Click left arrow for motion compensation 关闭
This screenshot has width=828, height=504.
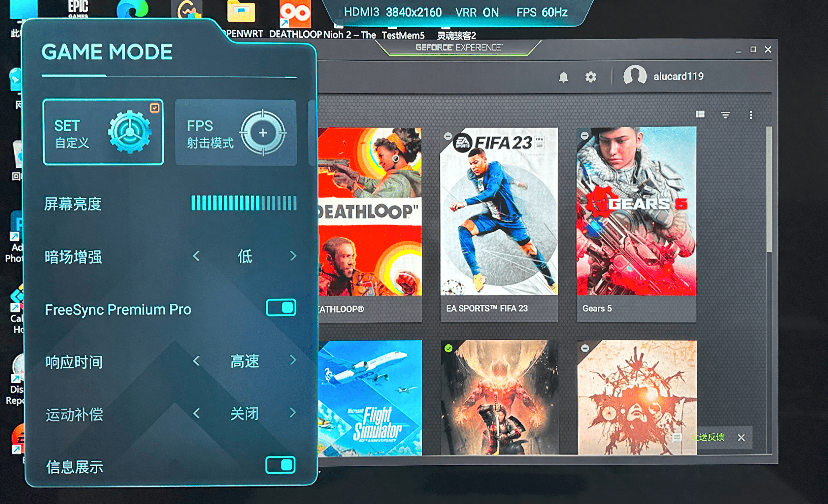(x=196, y=413)
